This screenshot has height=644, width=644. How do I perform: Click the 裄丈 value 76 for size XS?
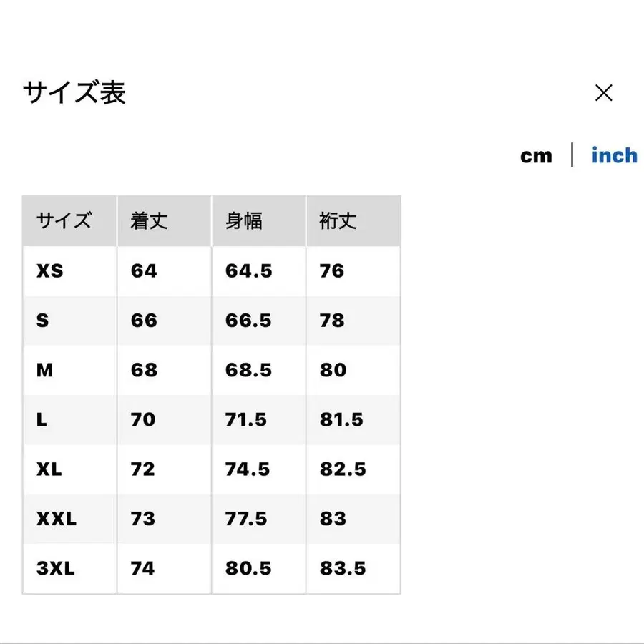click(x=331, y=270)
